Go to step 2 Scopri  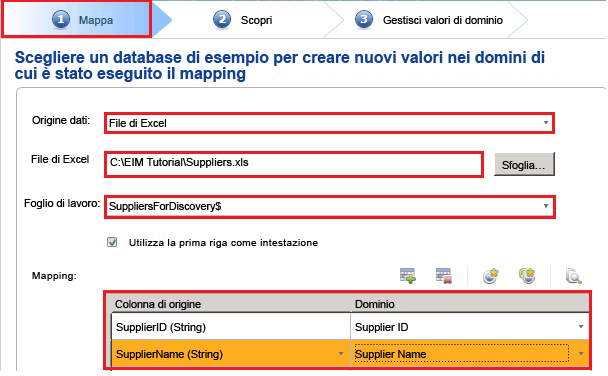coord(243,20)
